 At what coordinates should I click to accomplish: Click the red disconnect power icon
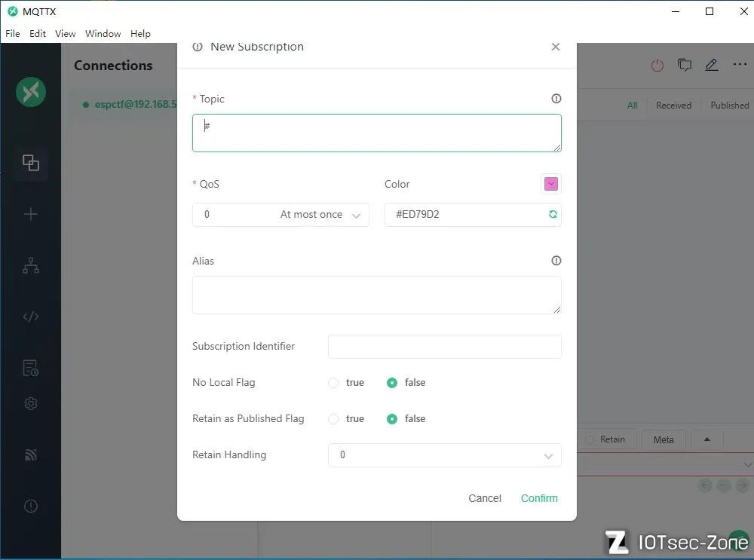coord(657,65)
